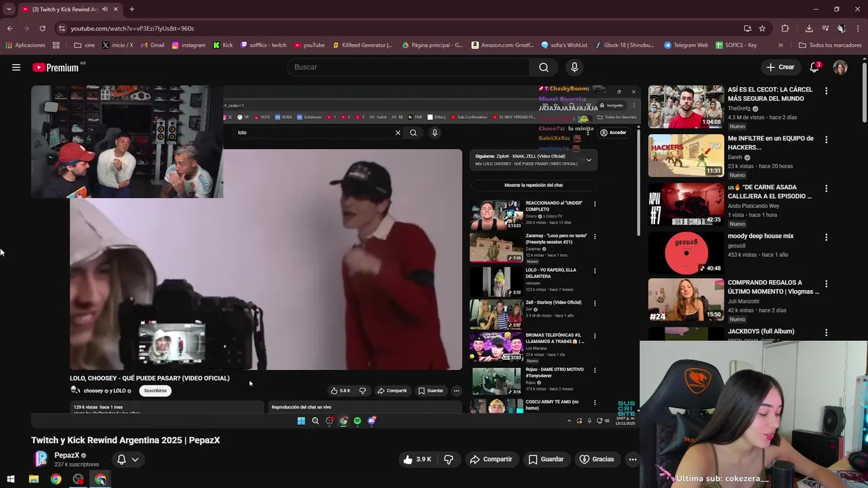
Task: Start voice search with the microphone icon
Action: (x=574, y=67)
